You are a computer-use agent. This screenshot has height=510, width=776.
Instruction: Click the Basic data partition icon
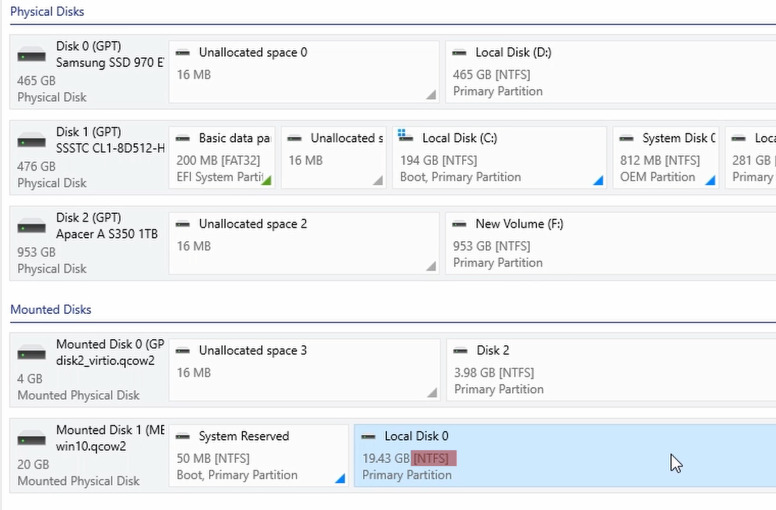[183, 138]
